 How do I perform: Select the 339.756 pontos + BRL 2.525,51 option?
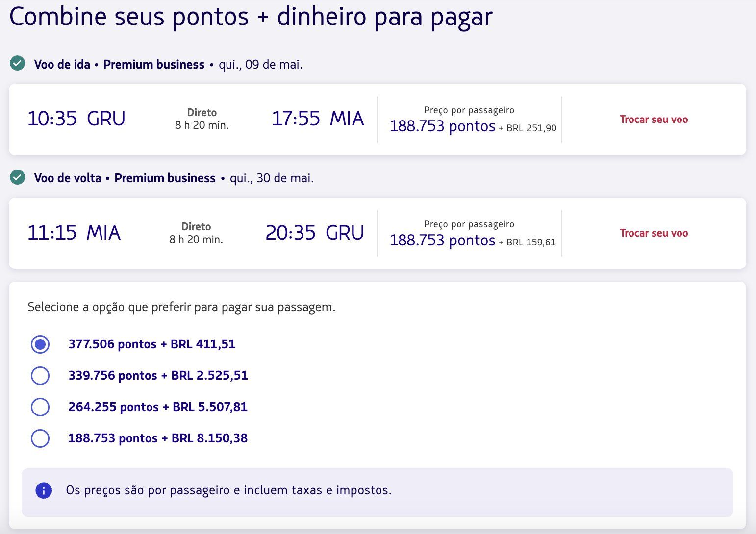pyautogui.click(x=40, y=376)
